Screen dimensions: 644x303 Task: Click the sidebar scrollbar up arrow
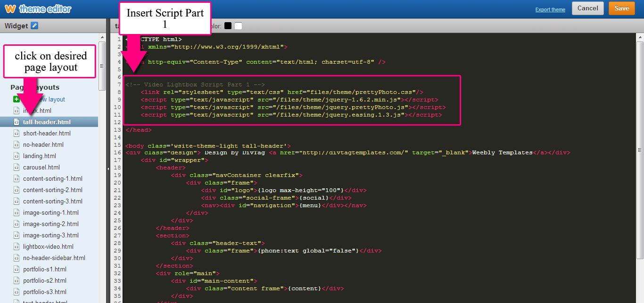tap(102, 37)
